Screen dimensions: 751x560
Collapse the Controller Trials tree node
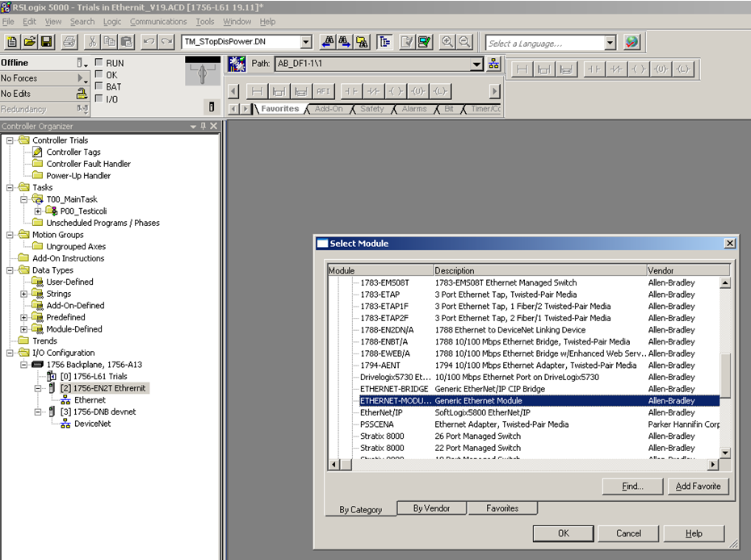(10, 140)
